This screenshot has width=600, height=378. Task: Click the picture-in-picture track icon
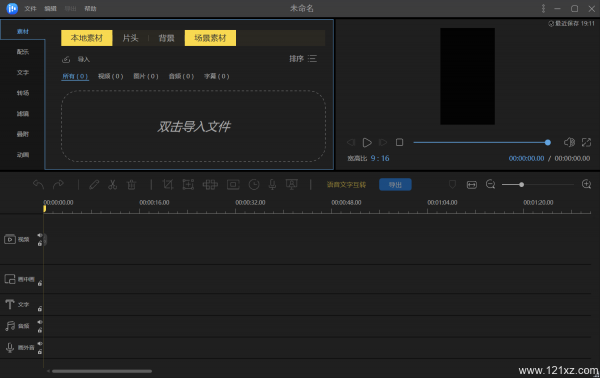(10, 279)
